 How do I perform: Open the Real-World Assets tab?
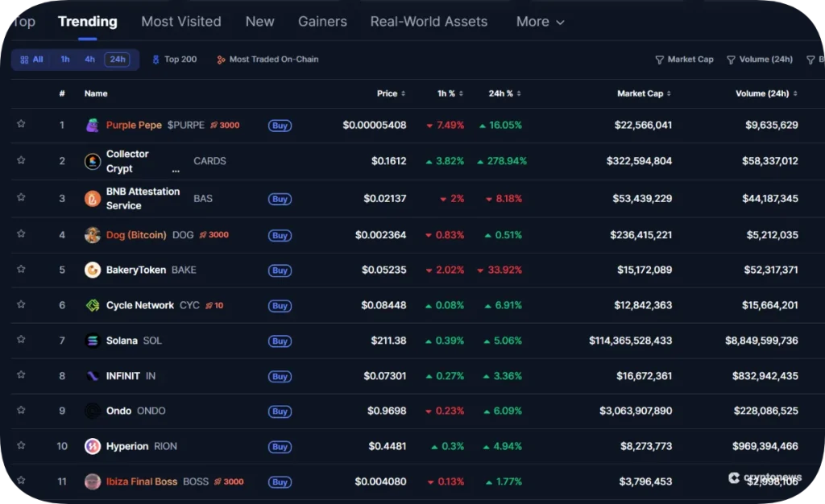click(x=429, y=22)
